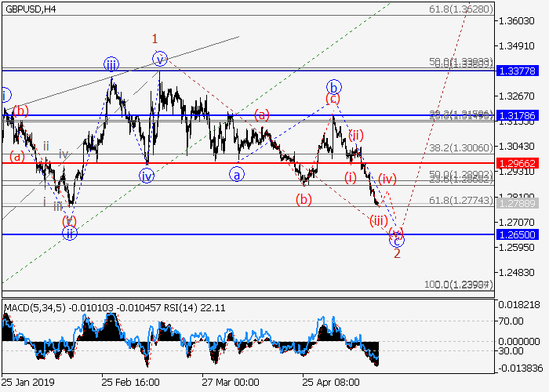Viewport: 549px width, 392px height.
Task: Select the circled blue wave b marker
Action: (333, 86)
